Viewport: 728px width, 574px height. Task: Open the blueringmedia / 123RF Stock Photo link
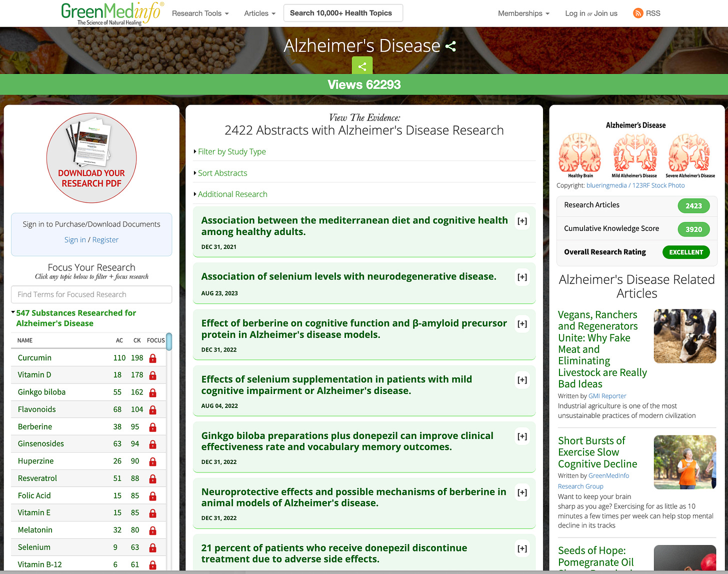(635, 185)
